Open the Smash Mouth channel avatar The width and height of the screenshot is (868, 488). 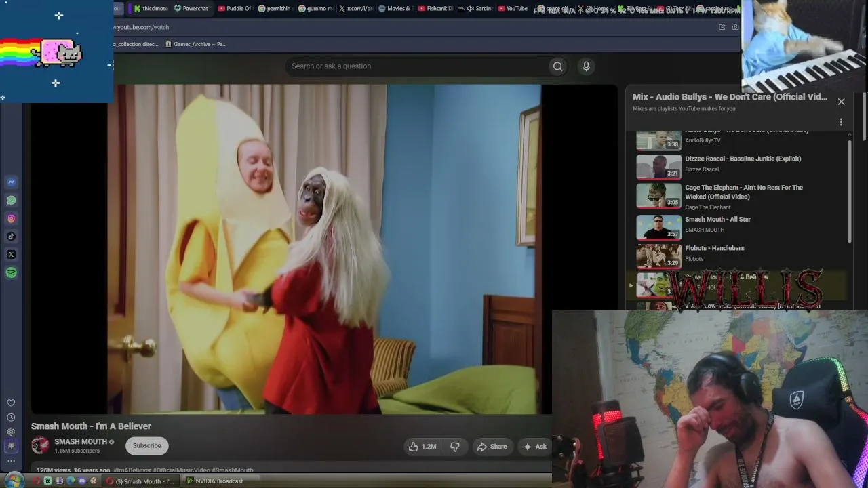coord(40,445)
